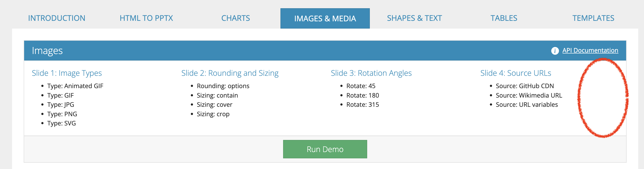Click the Source: GitHub CDN item
The height and width of the screenshot is (169, 644).
[x=525, y=86]
